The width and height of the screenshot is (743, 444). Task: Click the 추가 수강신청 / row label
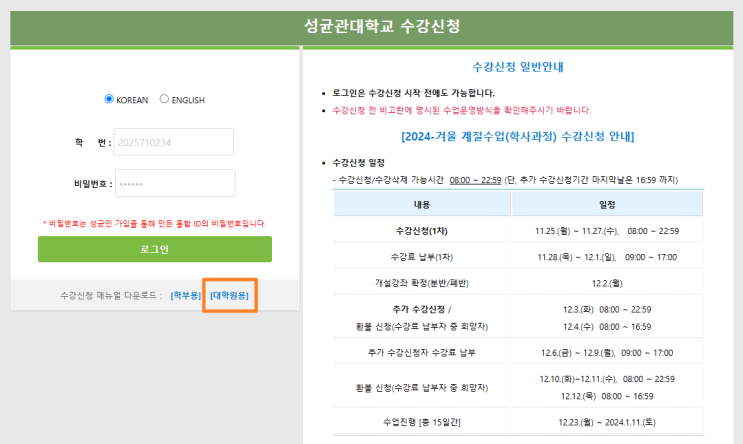[x=422, y=309]
